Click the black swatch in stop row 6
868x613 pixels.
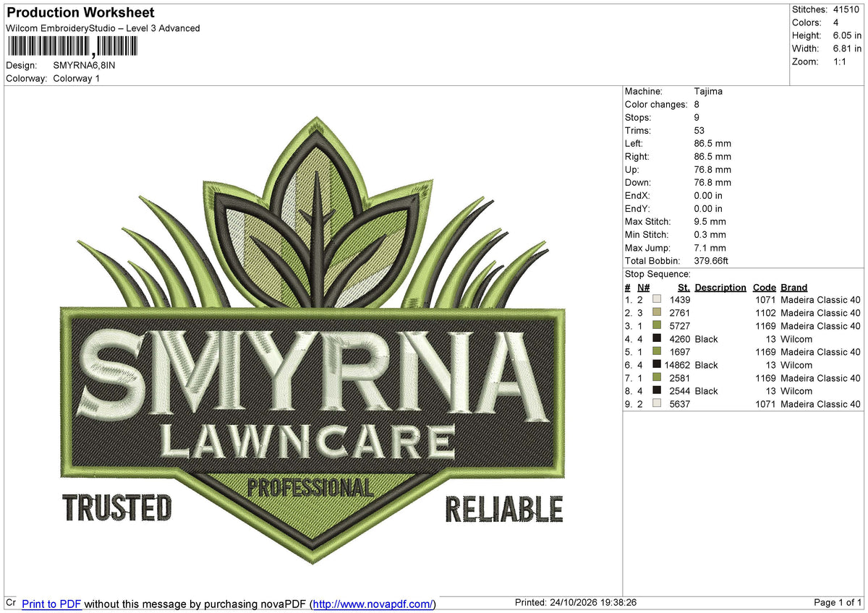point(657,364)
